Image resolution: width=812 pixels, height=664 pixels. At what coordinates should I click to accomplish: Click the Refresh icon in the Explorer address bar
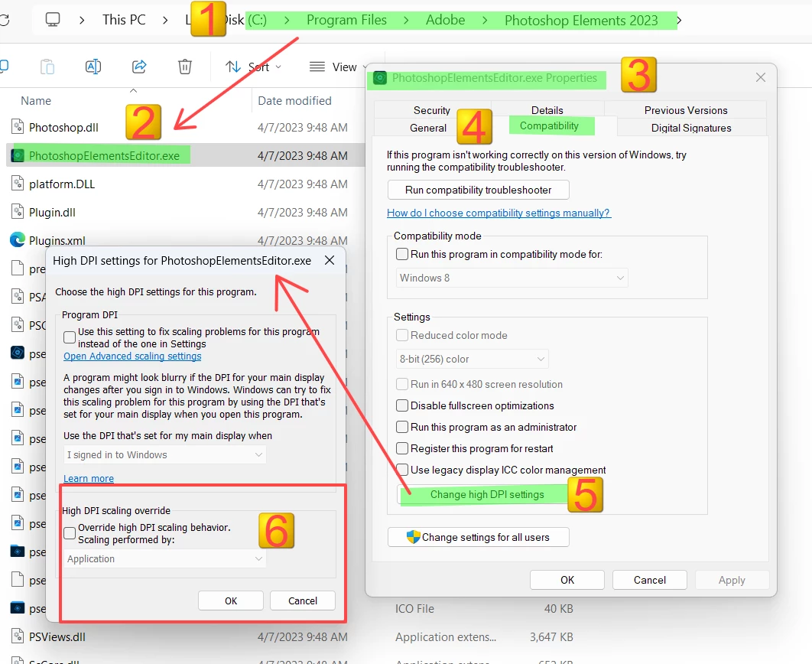click(x=4, y=20)
